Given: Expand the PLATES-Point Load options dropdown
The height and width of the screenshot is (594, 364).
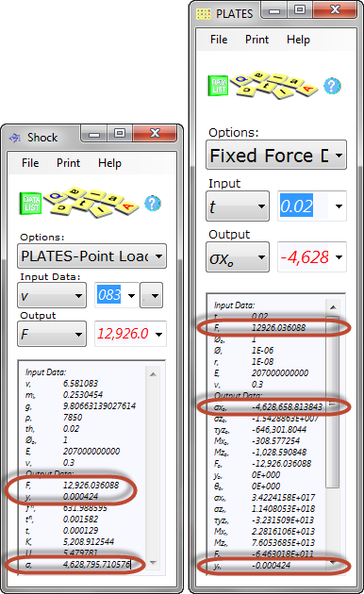Looking at the screenshot, I should [x=159, y=256].
